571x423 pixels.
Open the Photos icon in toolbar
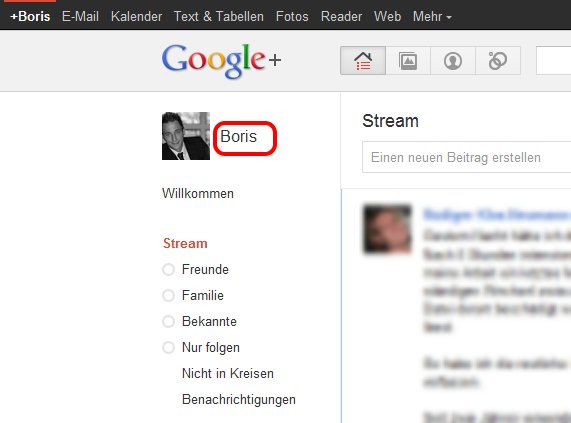tap(408, 61)
